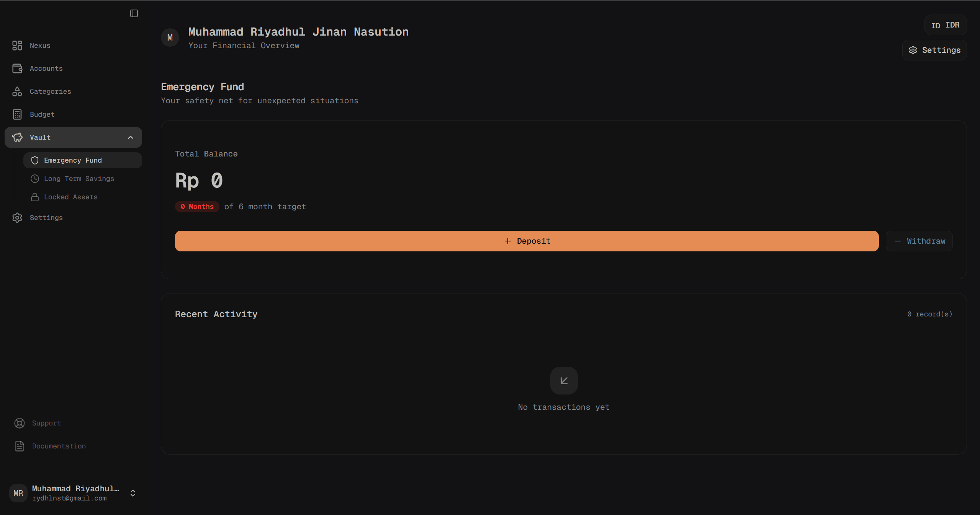Collapse the Vault submenu chevron
This screenshot has width=980, height=515.
click(131, 137)
